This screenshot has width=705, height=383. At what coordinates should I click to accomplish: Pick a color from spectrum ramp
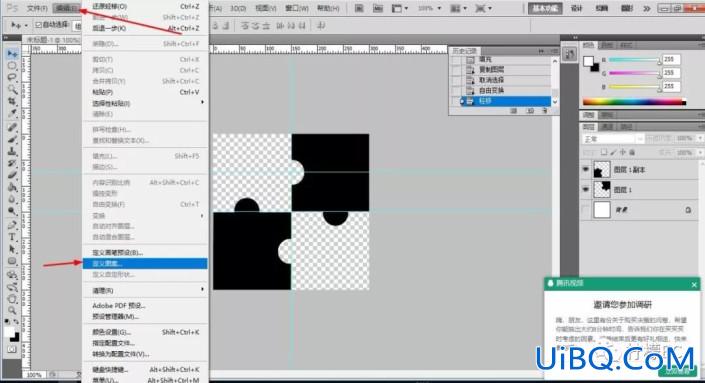point(634,102)
